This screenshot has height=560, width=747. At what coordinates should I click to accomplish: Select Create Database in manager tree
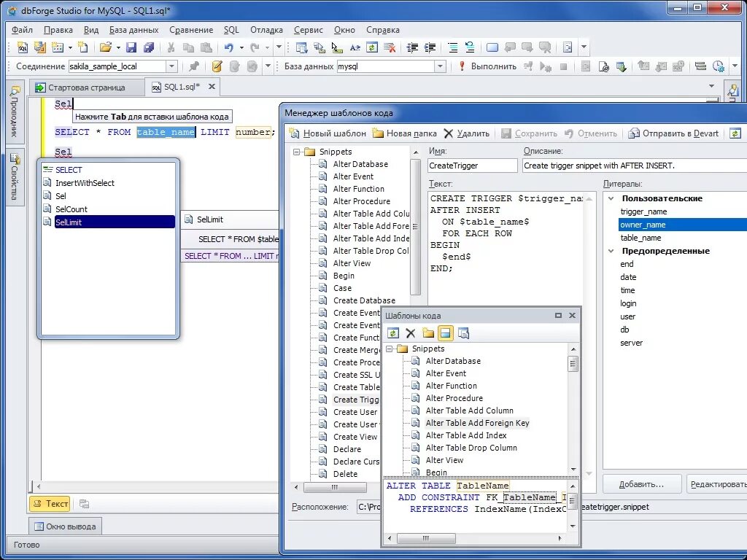tap(364, 300)
